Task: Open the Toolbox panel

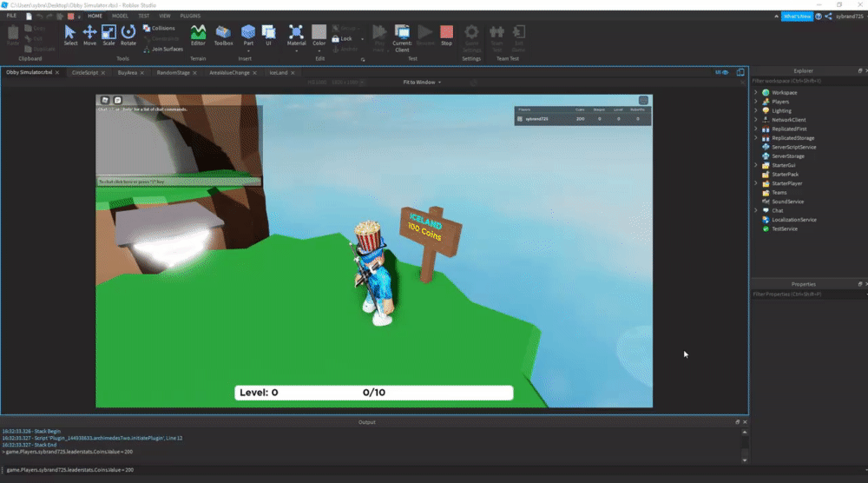Action: pos(224,36)
